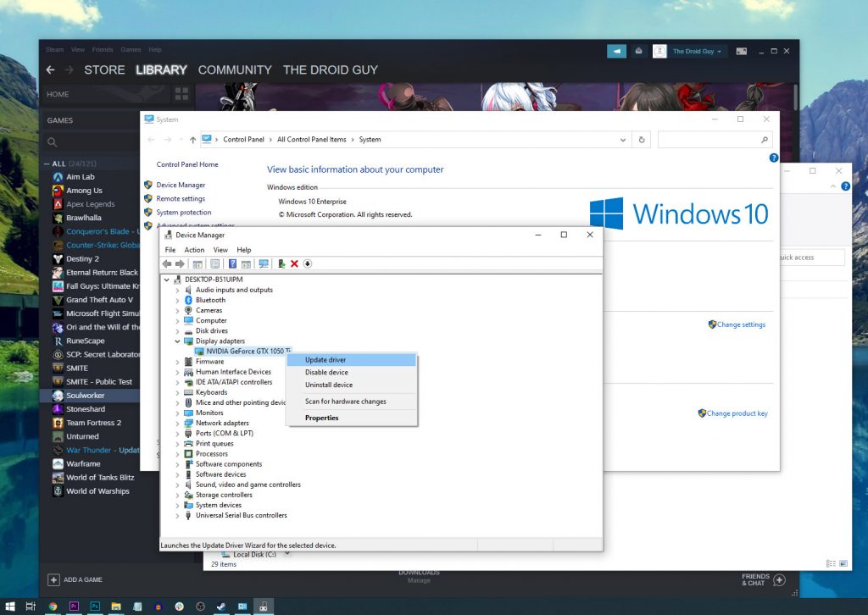Choose Uninstall device from the context menu
This screenshot has width=868, height=615.
click(x=352, y=385)
